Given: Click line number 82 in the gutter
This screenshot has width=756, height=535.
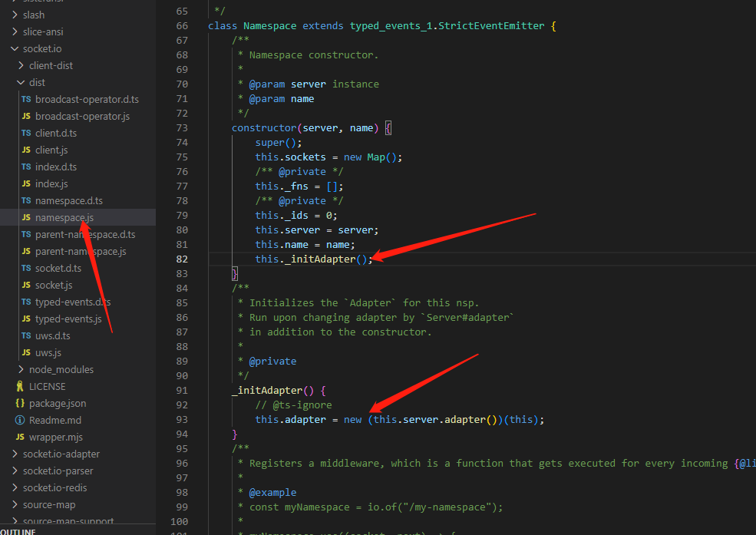Looking at the screenshot, I should (x=181, y=259).
